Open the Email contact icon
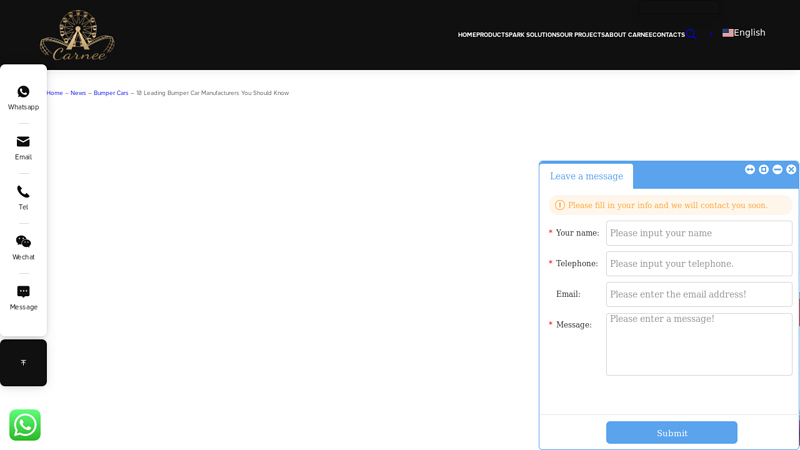 (x=23, y=142)
